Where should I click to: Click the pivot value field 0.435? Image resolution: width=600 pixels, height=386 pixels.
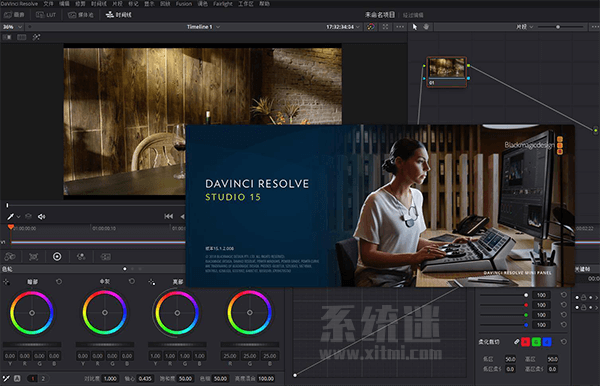pos(145,379)
